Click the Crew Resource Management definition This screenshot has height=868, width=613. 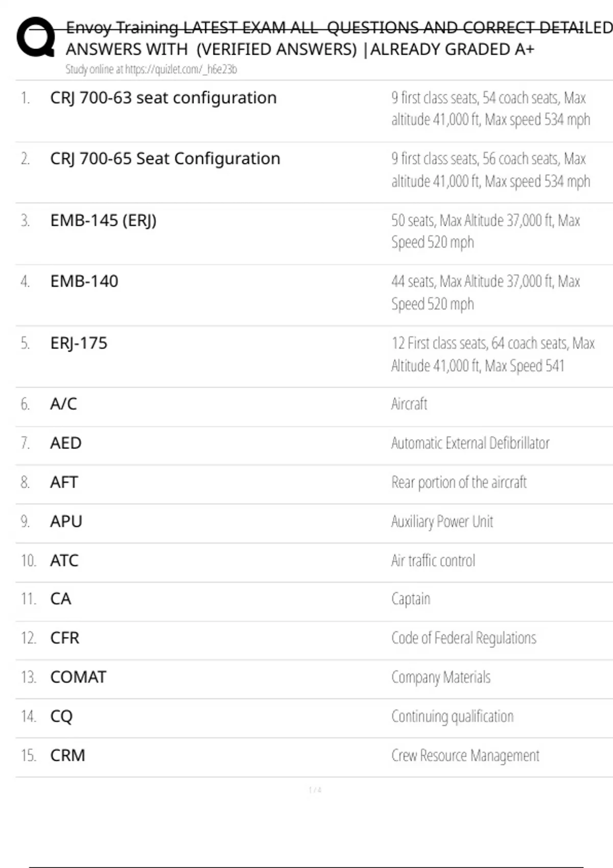(x=465, y=756)
